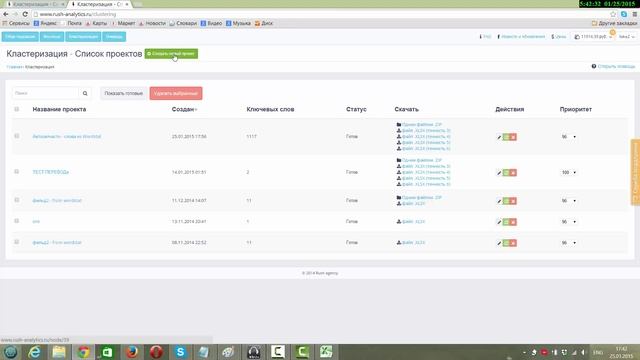Tick the select-all checkbox in the table header
Screen dimensions: 640x360
tap(17, 109)
